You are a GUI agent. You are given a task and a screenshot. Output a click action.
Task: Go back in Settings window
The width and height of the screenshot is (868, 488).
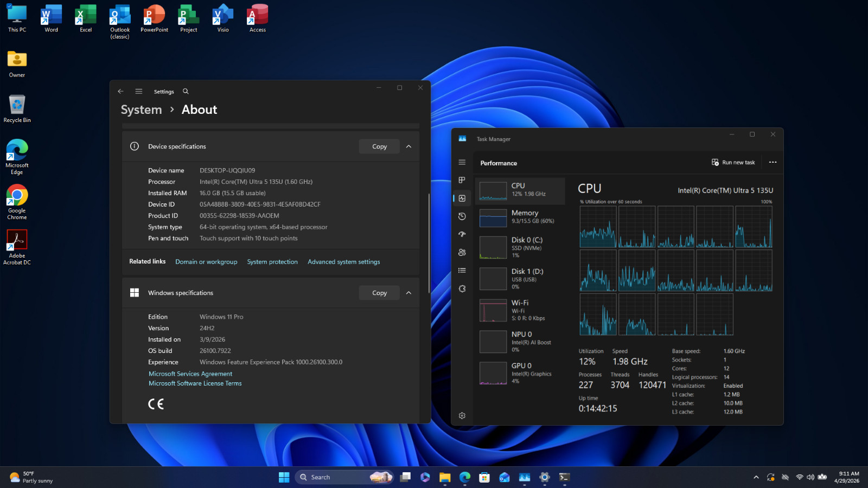coord(120,91)
